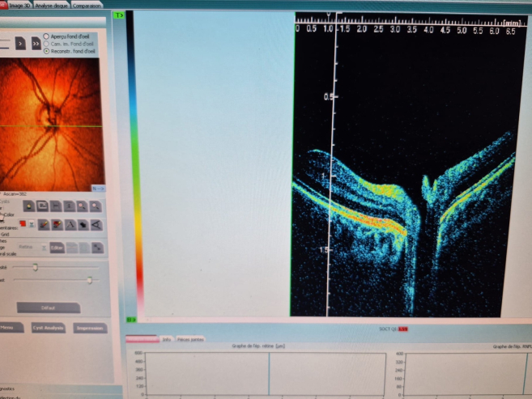Click the Menu button
This screenshot has width=532, height=399.
point(11,328)
